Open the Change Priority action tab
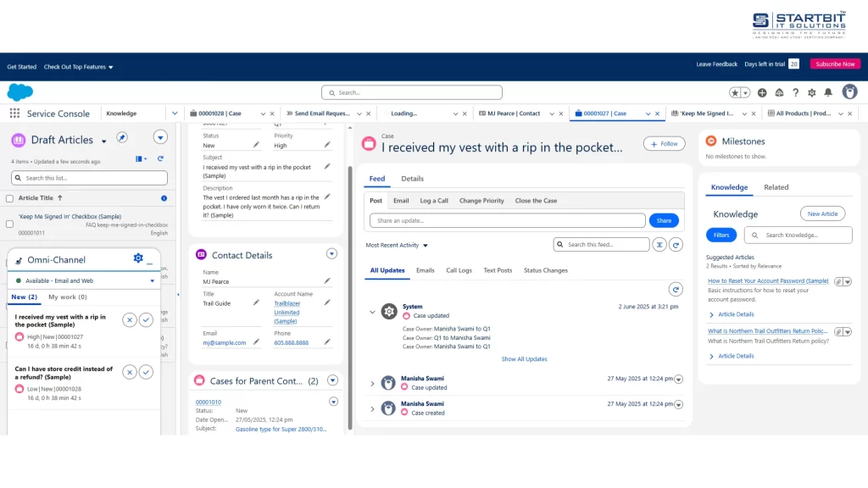Screen dimensions: 868x488 pos(481,201)
